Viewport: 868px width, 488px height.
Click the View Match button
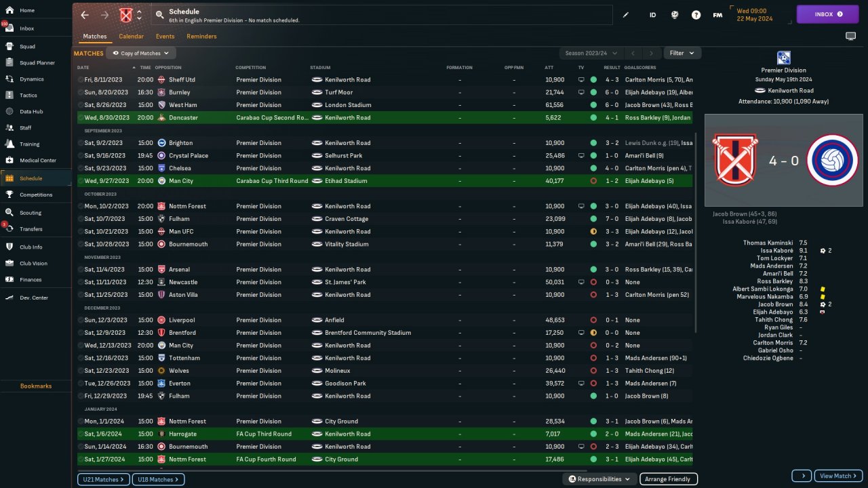tap(838, 476)
